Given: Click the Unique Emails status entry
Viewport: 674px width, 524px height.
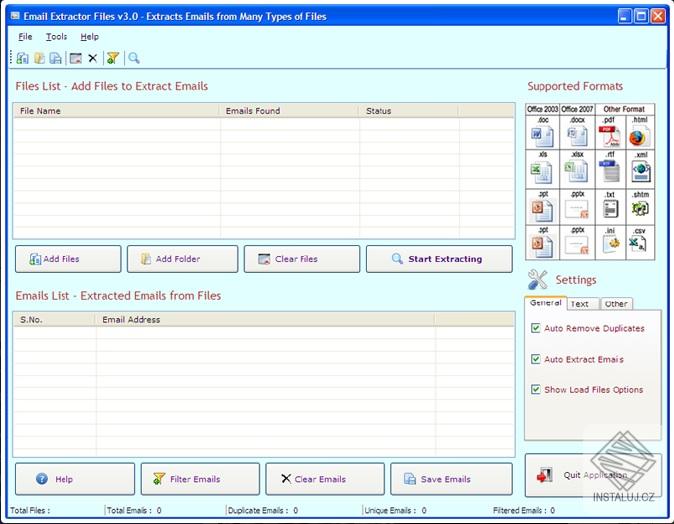Looking at the screenshot, I should (x=395, y=510).
